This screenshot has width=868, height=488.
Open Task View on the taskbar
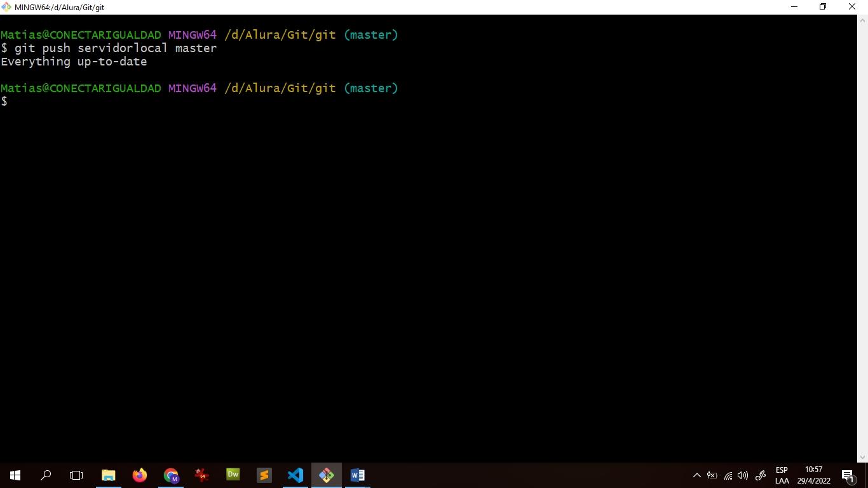point(76,475)
